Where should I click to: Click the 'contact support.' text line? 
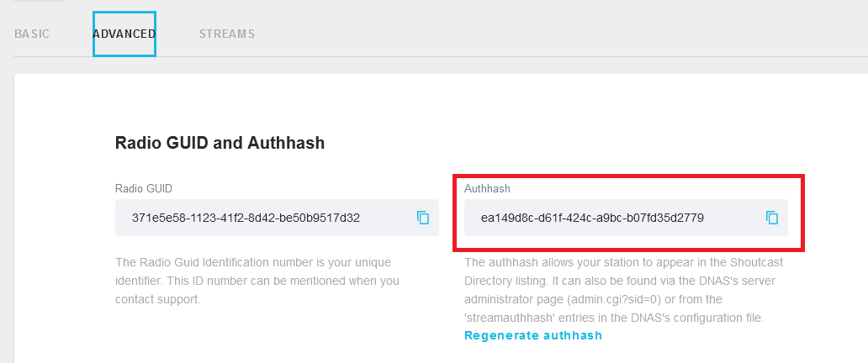tap(157, 299)
